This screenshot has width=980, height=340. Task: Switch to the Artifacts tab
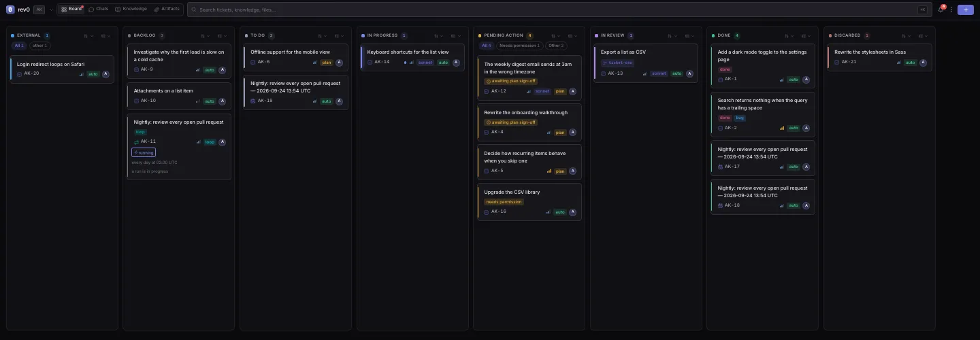click(167, 10)
